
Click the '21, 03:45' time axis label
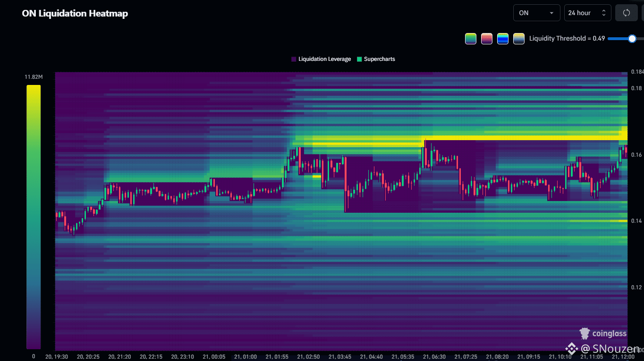[340, 357]
